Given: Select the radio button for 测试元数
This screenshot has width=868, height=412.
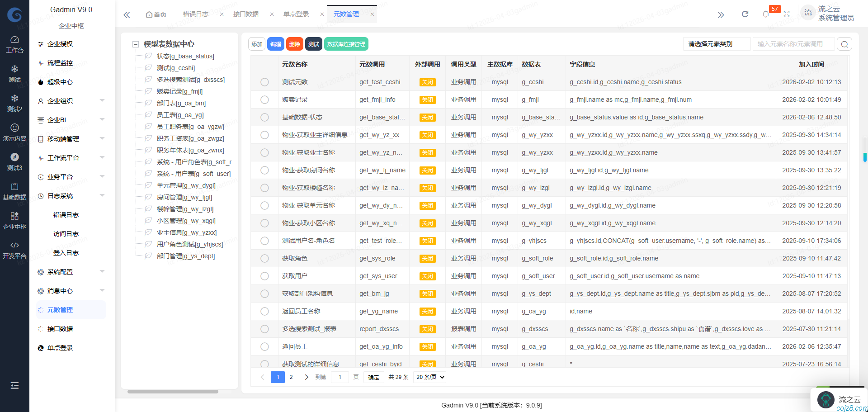Looking at the screenshot, I should click(x=264, y=82).
